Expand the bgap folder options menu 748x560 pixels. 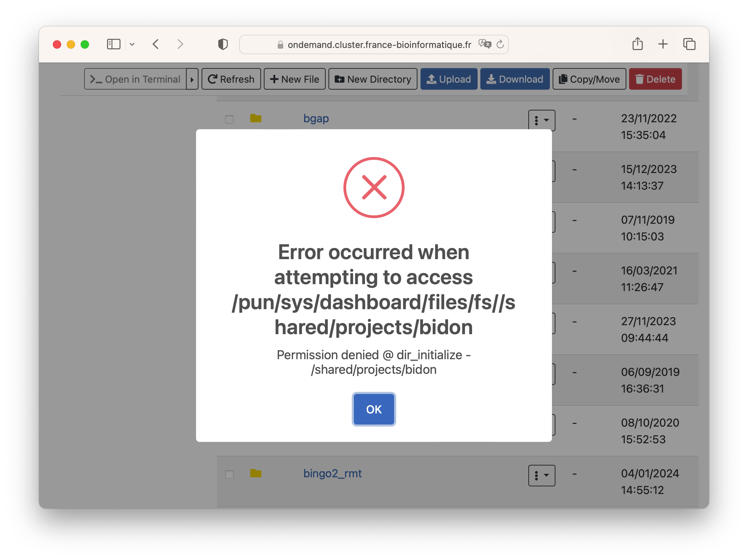pyautogui.click(x=541, y=120)
